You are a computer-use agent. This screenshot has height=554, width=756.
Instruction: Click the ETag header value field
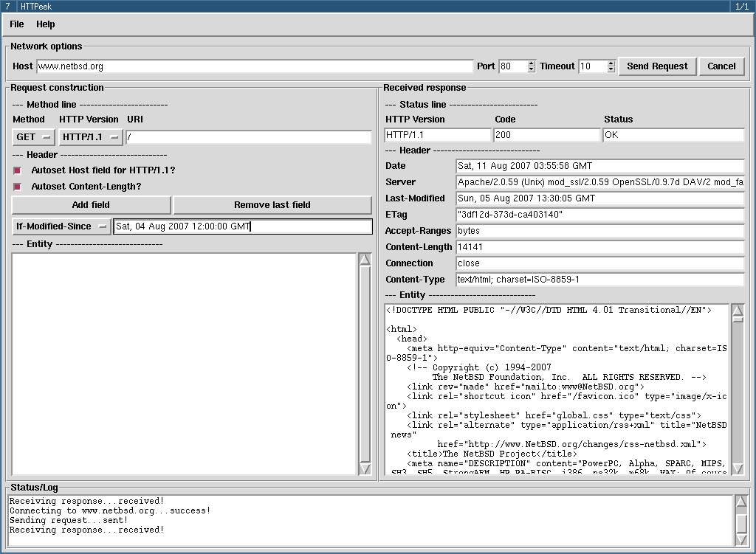[599, 215]
